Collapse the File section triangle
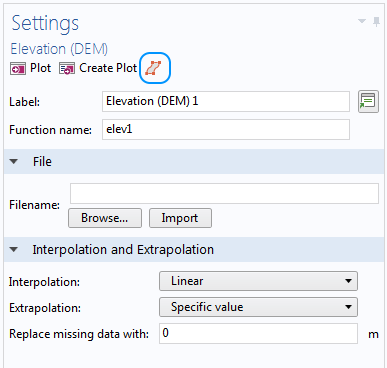 click(14, 162)
